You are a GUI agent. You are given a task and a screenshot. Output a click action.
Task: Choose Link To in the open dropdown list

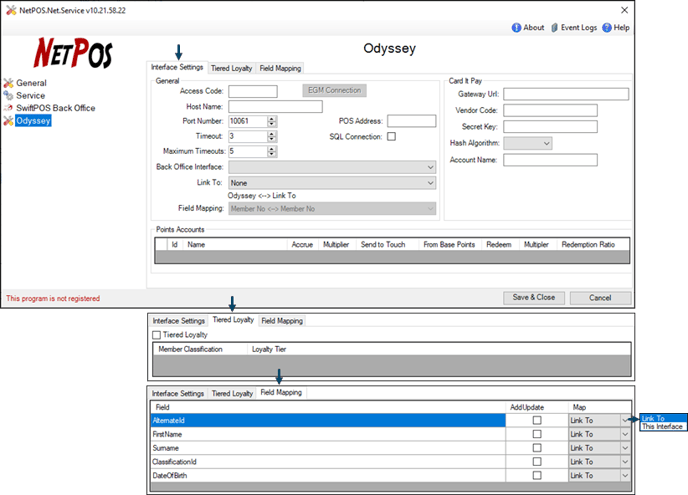663,418
